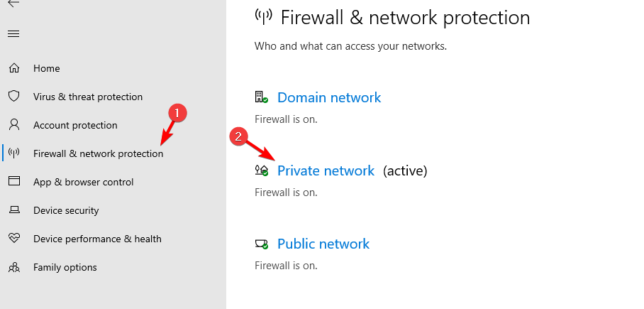Screen dimensions: 644x309
Task: Click the Public network coffee cup icon
Action: tap(261, 244)
